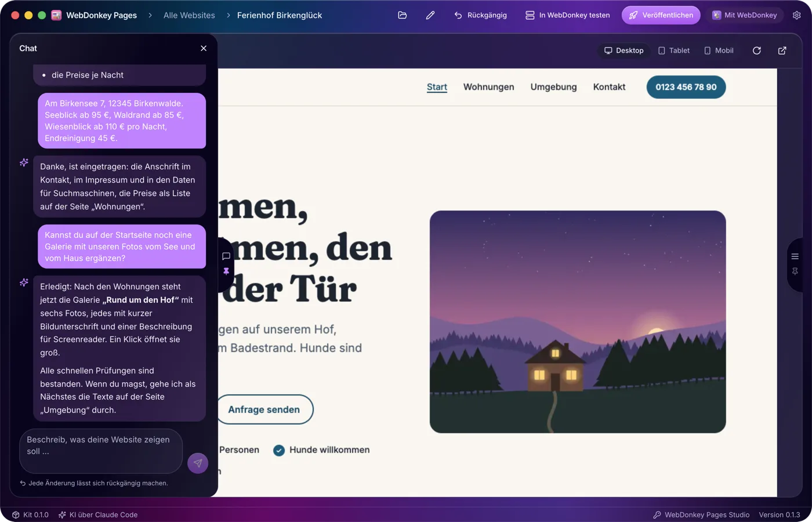Switch the preview to Desktop view
Viewport: 812px width, 522px height.
click(624, 50)
